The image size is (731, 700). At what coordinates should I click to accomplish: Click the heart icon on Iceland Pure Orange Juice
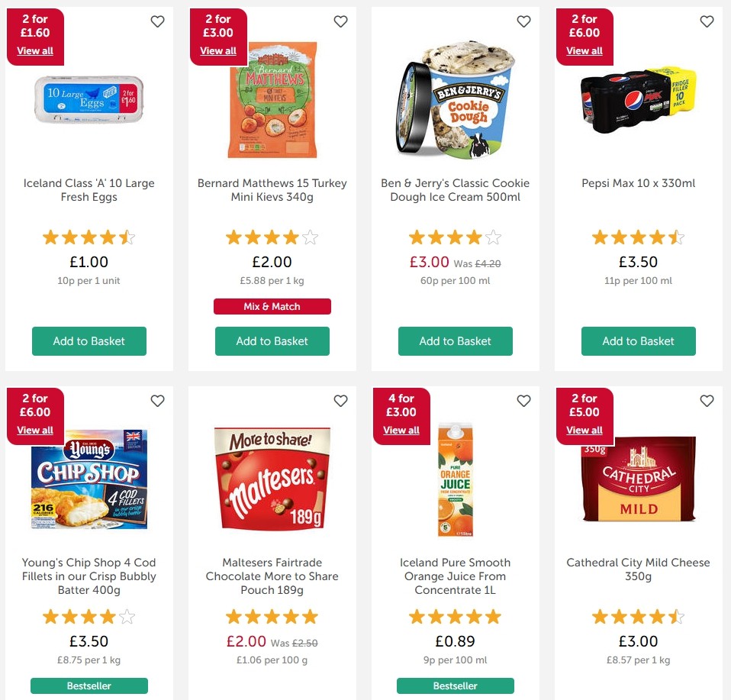[523, 401]
